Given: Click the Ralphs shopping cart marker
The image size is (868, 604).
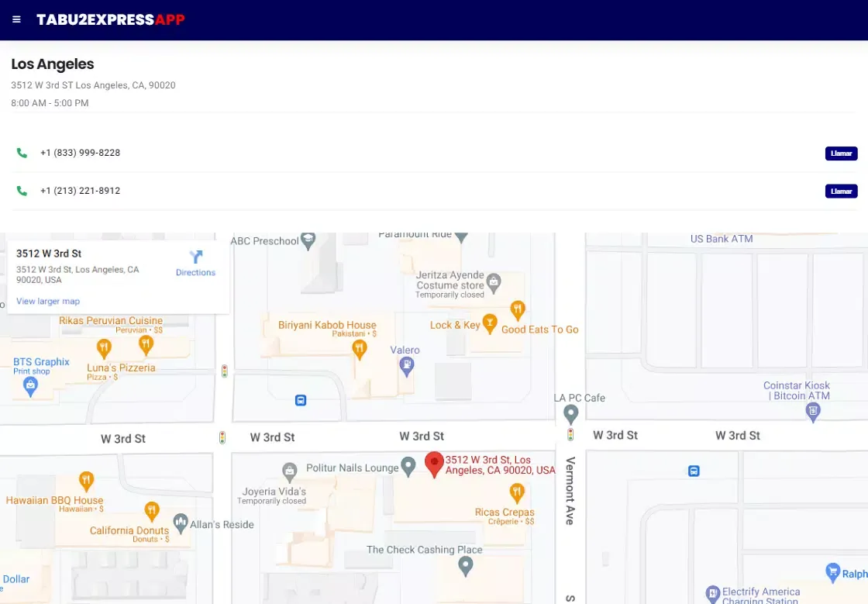Looking at the screenshot, I should (x=832, y=573).
